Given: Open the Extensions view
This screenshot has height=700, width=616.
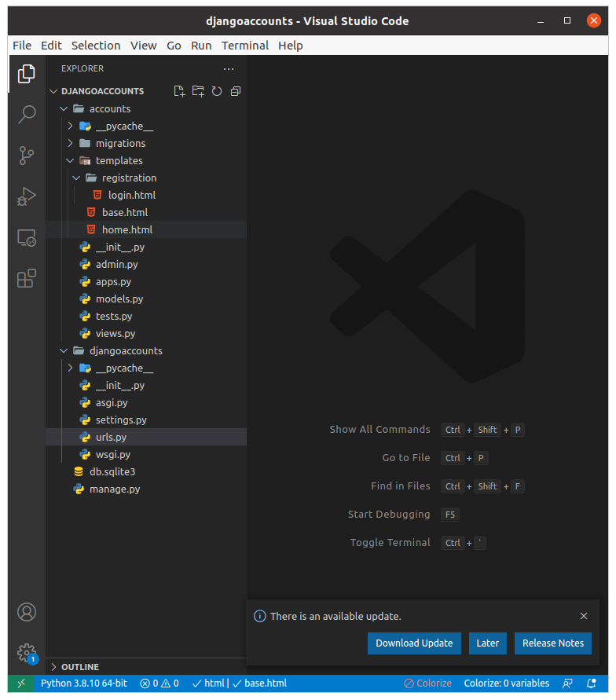Looking at the screenshot, I should tap(27, 278).
